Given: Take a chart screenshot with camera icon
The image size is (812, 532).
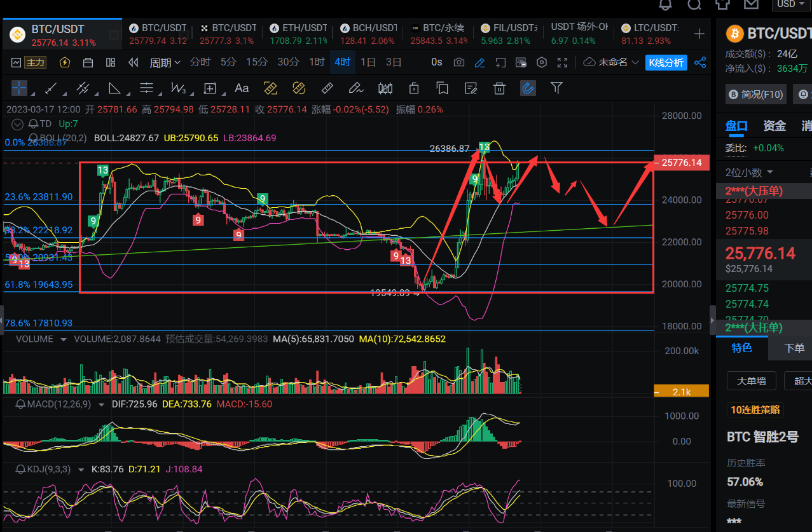Looking at the screenshot, I should (x=458, y=62).
